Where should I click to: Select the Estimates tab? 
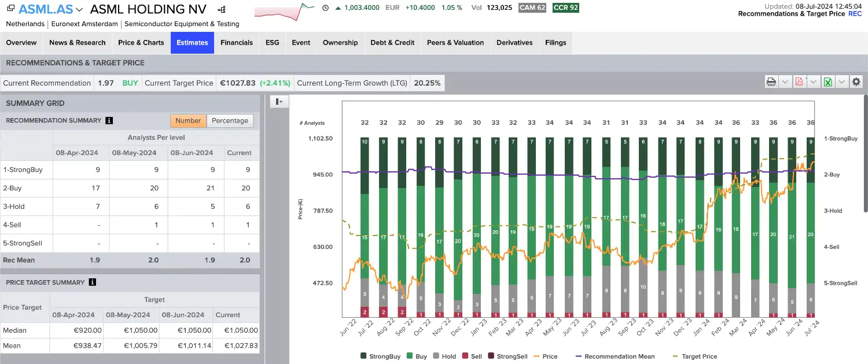coord(192,43)
